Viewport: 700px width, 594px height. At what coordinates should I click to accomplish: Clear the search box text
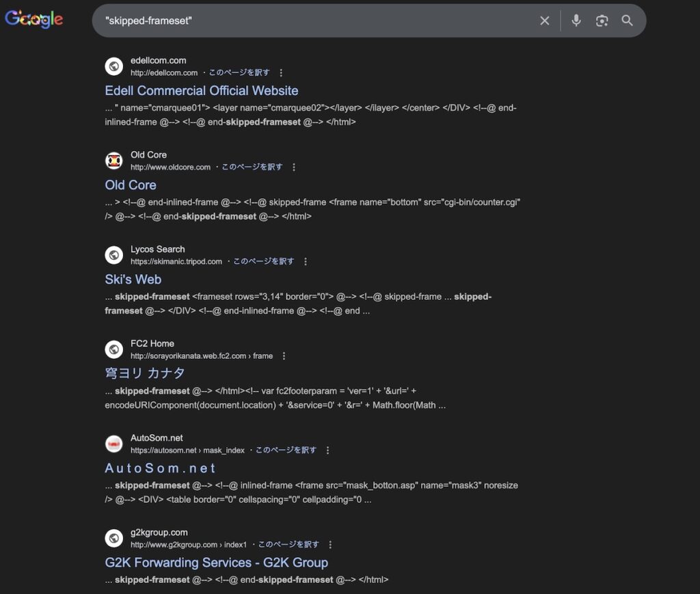(x=544, y=21)
